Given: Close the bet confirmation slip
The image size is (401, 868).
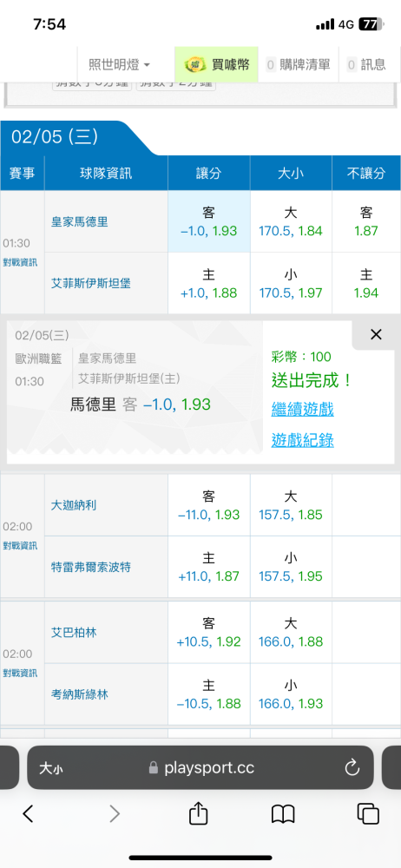Looking at the screenshot, I should (376, 334).
